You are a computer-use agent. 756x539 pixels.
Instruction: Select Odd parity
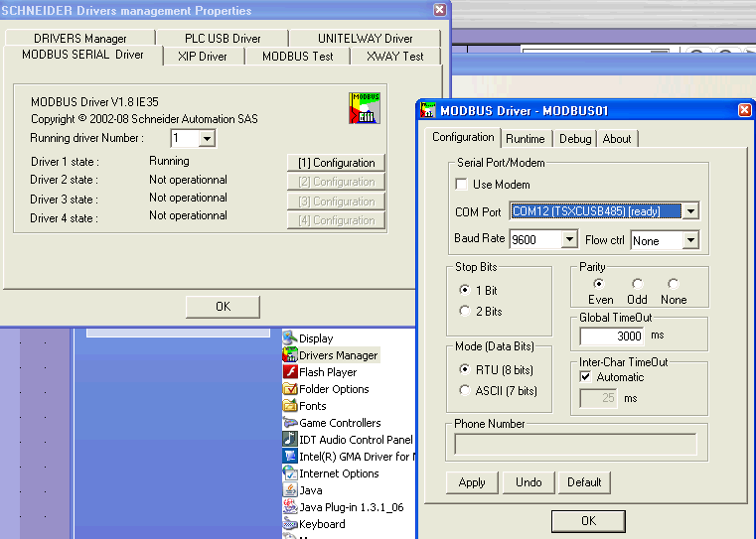pos(638,284)
